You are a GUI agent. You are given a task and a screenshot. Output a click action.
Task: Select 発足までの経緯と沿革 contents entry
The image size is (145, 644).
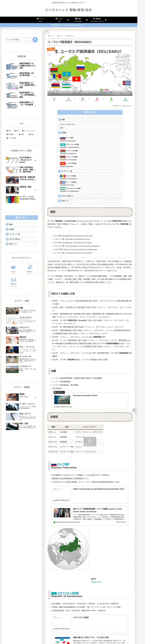coord(67,124)
